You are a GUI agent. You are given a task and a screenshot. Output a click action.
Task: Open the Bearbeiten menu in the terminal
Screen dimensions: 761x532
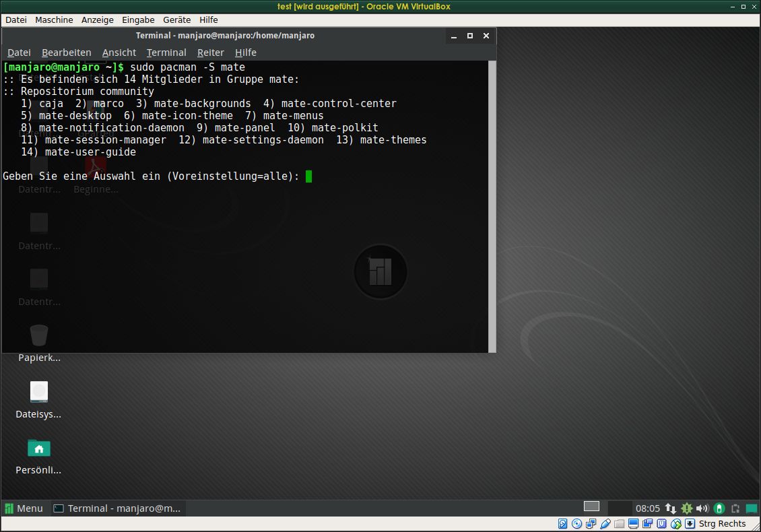[x=66, y=53]
